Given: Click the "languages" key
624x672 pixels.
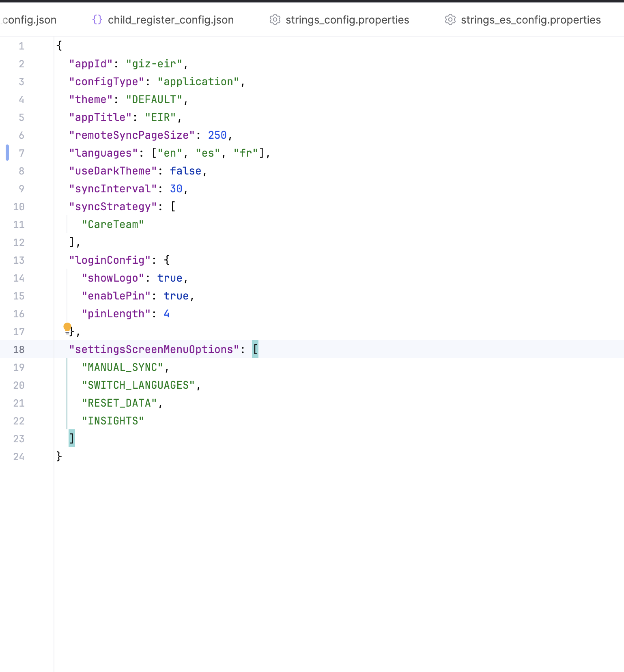Looking at the screenshot, I should click(103, 153).
